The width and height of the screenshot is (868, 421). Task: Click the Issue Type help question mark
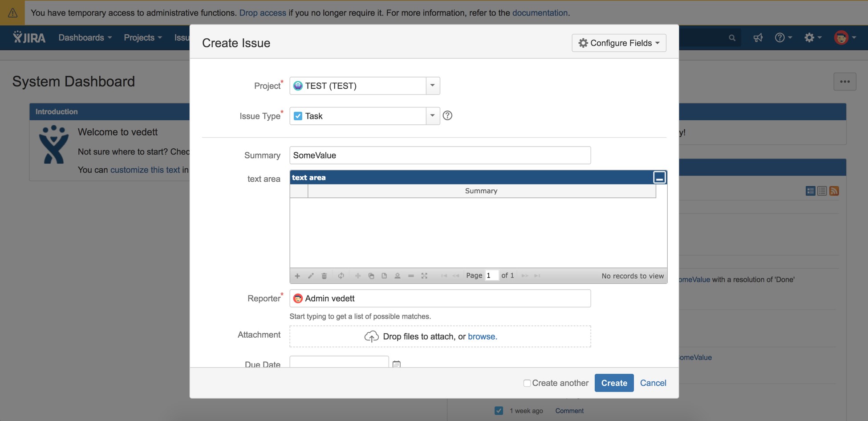447,115
